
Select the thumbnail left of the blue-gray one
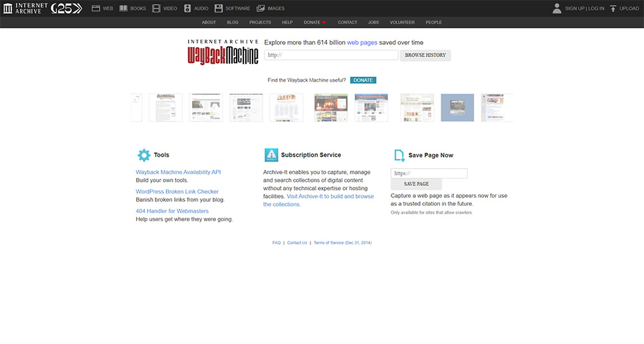pos(417,108)
